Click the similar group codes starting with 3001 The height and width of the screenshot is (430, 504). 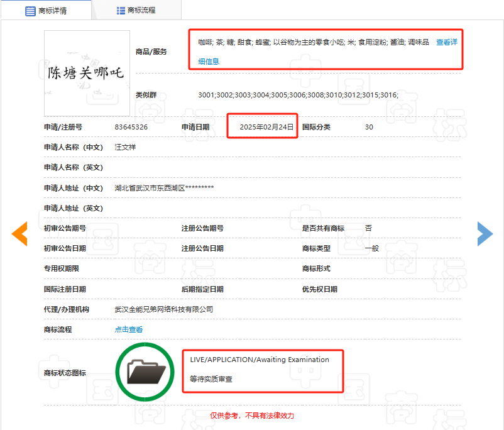298,95
